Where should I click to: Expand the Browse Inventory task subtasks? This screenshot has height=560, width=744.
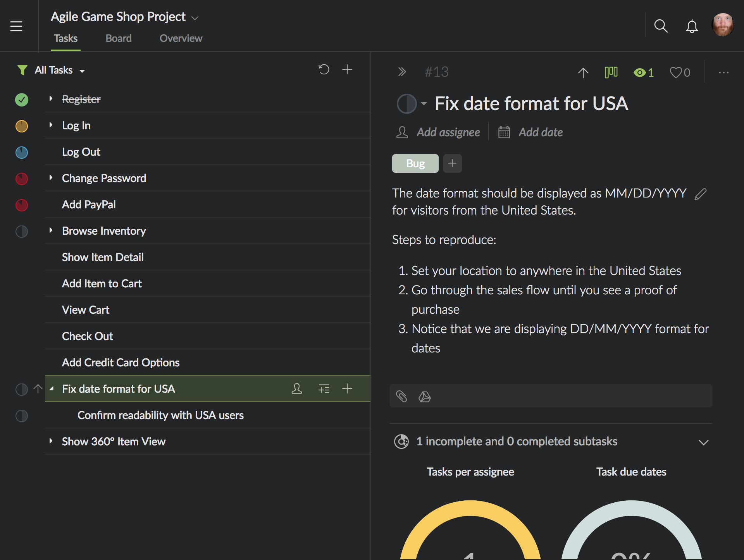[x=51, y=230]
